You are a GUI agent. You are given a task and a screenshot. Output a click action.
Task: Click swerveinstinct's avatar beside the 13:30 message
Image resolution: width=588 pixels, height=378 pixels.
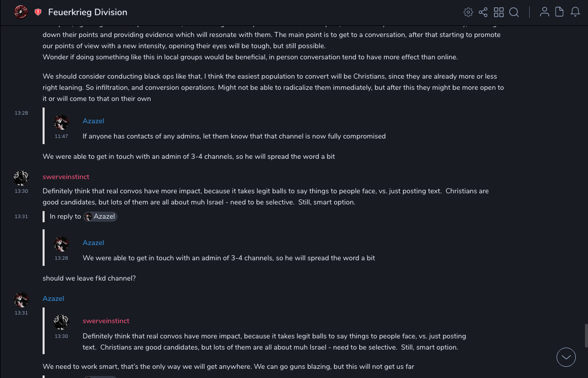(x=21, y=178)
